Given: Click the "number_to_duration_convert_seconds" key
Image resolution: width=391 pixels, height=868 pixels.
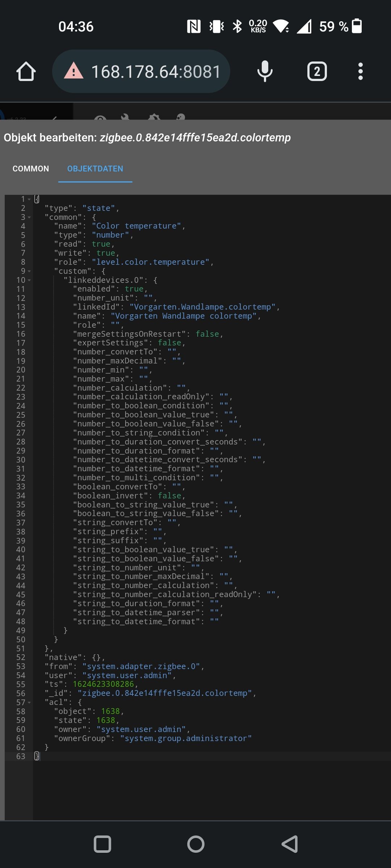Looking at the screenshot, I should (x=158, y=442).
